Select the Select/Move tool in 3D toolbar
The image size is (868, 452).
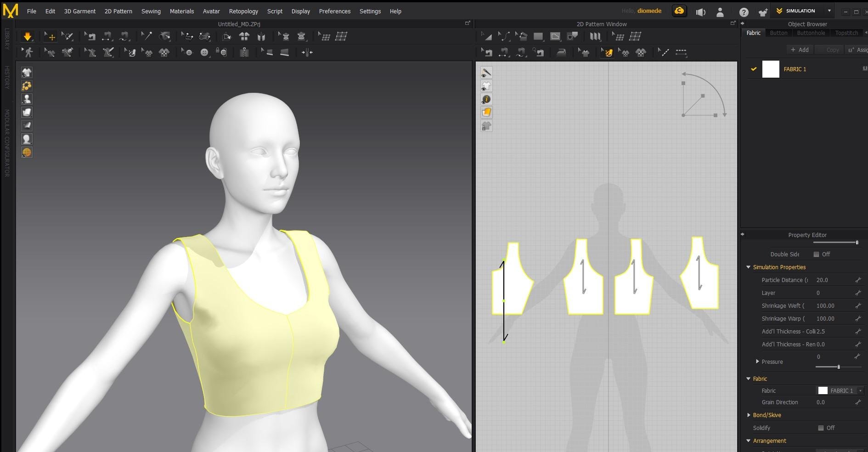[50, 37]
